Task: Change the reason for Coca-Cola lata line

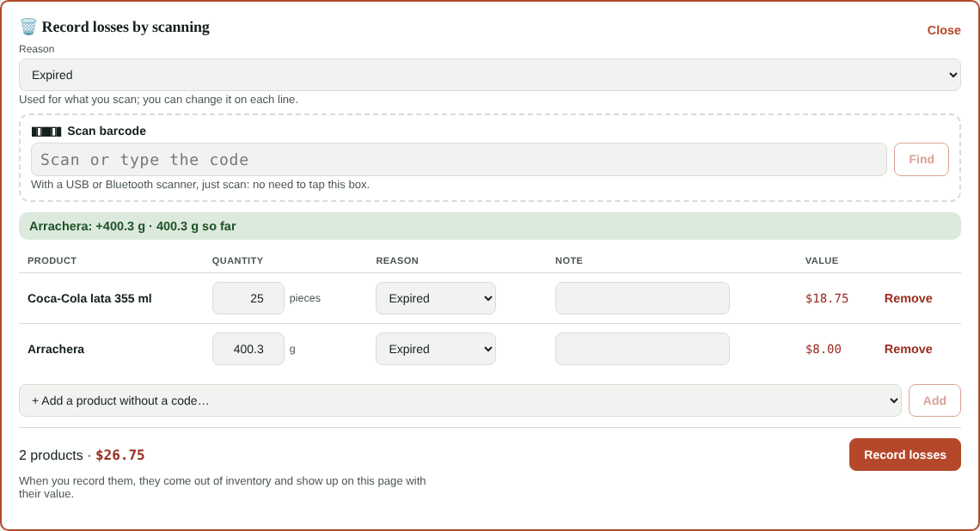Action: coord(436,298)
